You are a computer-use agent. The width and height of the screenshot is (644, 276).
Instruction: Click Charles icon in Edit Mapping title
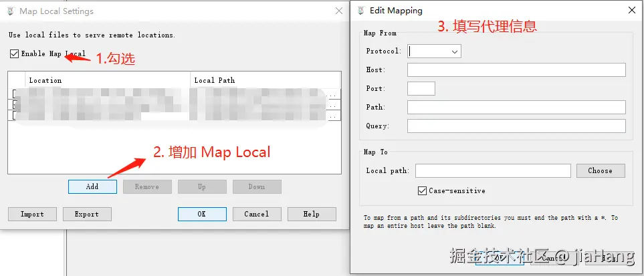(361, 11)
